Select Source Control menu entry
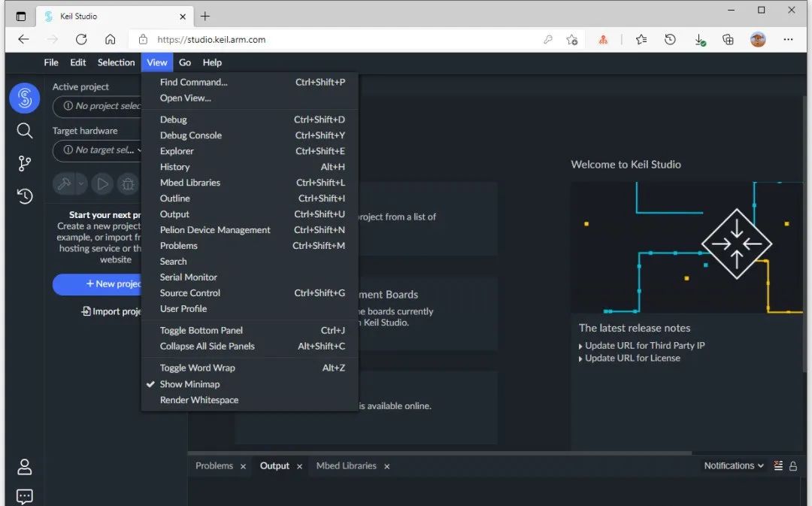 coord(250,293)
